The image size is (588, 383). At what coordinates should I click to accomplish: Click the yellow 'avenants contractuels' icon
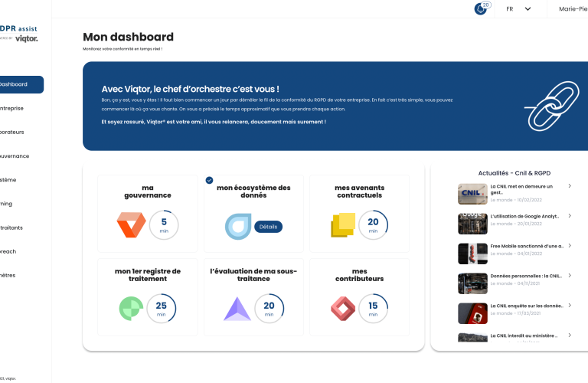pos(343,225)
